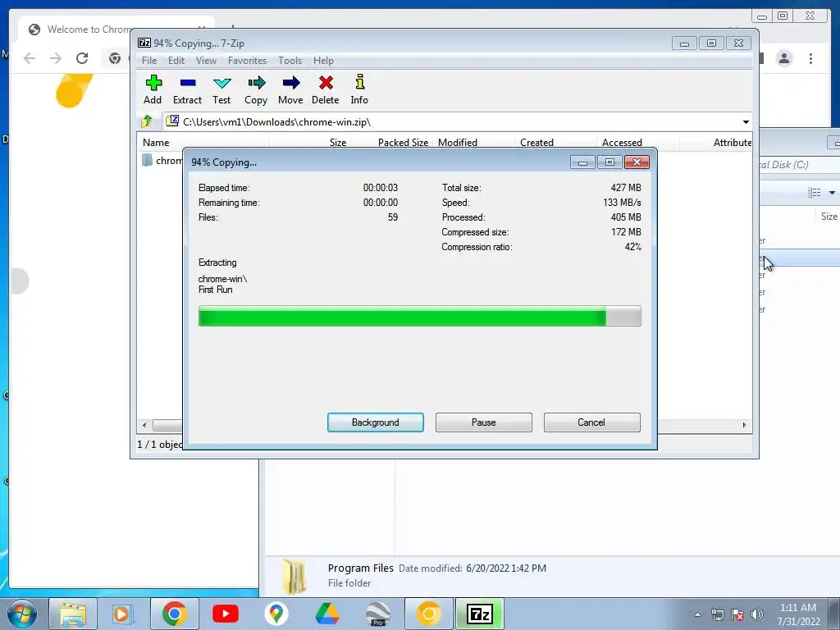This screenshot has width=840, height=630.
Task: Select the chrome-win folder in archive list
Action: pyautogui.click(x=162, y=160)
